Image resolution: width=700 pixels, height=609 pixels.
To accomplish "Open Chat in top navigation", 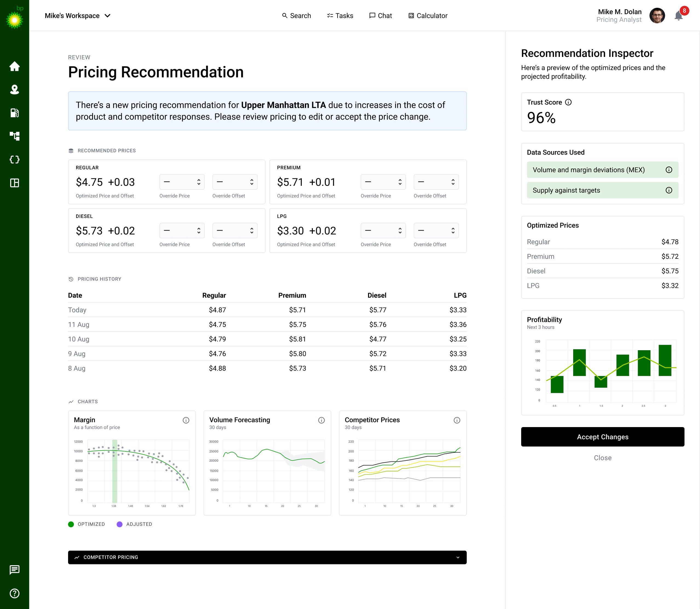I will [x=380, y=16].
